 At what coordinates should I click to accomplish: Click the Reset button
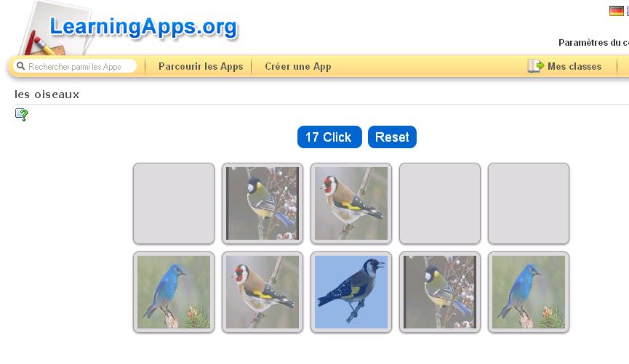click(392, 137)
